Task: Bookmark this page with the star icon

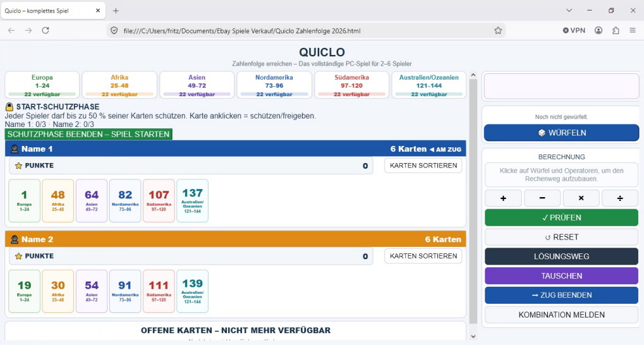Action: click(498, 30)
